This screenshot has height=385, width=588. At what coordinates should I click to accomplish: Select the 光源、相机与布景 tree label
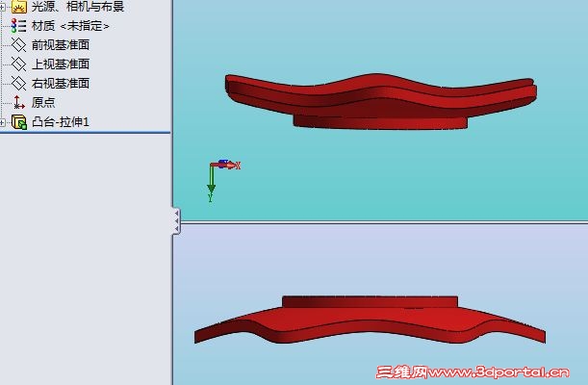click(x=78, y=7)
